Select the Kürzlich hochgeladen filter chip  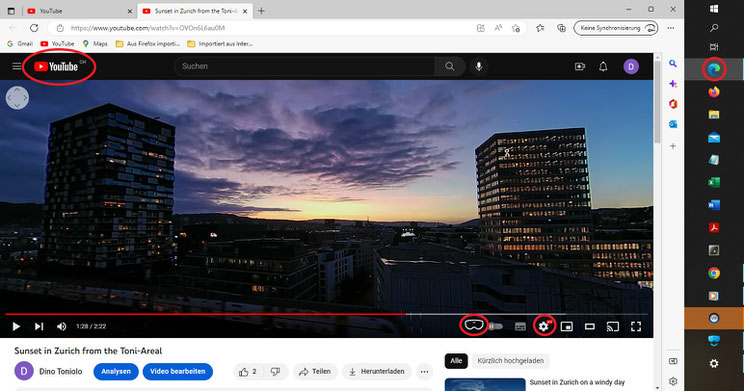pos(511,361)
